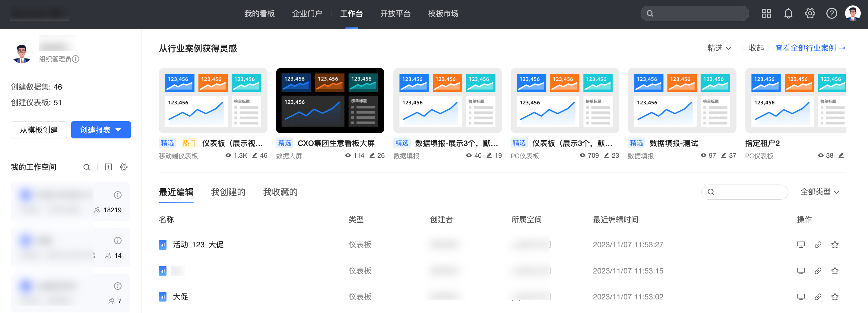Click dashboard icon next to 活动_123_大促

click(x=163, y=245)
